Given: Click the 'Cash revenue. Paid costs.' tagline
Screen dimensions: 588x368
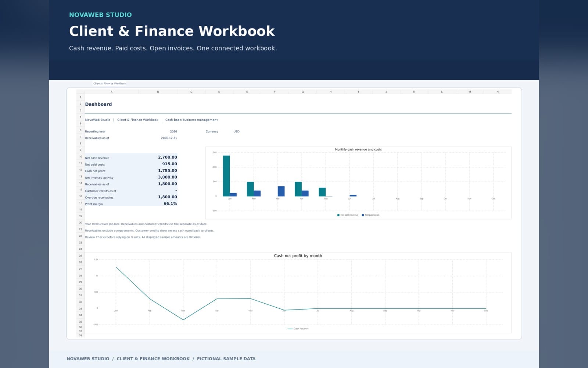Looking at the screenshot, I should [173, 48].
